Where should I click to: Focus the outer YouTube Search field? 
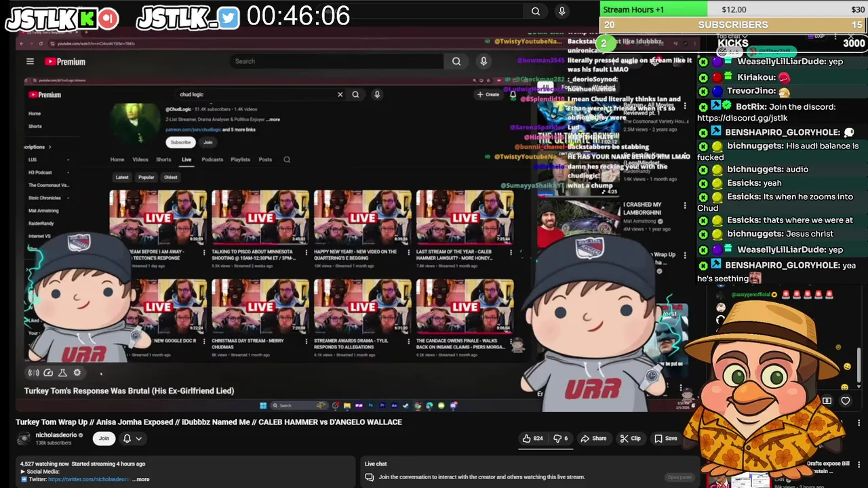tap(337, 61)
